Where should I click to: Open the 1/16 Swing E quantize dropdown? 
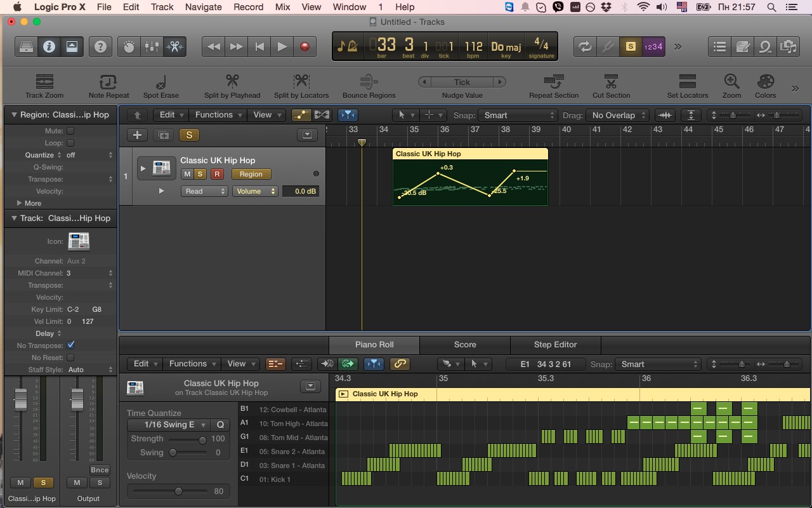point(169,425)
